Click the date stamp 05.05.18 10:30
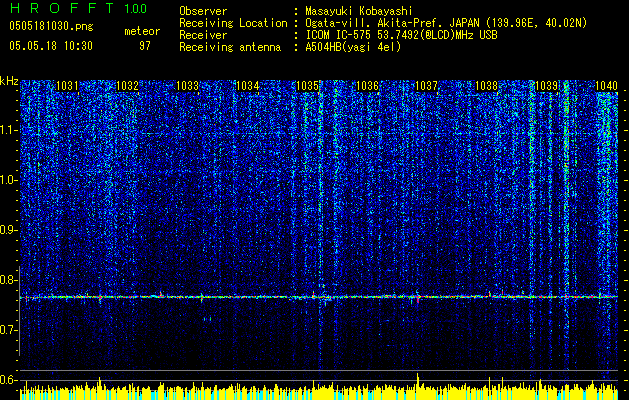 51,46
